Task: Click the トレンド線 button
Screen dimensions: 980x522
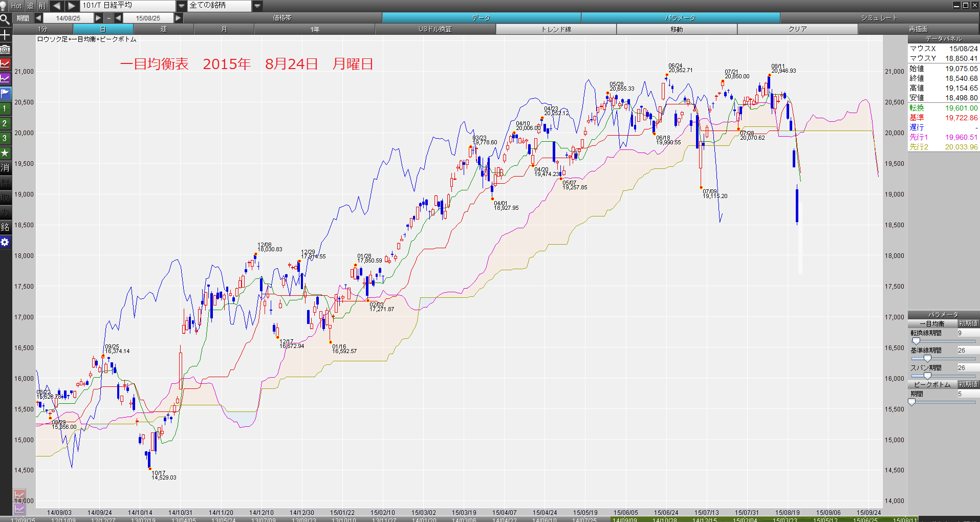Action: tap(556, 29)
